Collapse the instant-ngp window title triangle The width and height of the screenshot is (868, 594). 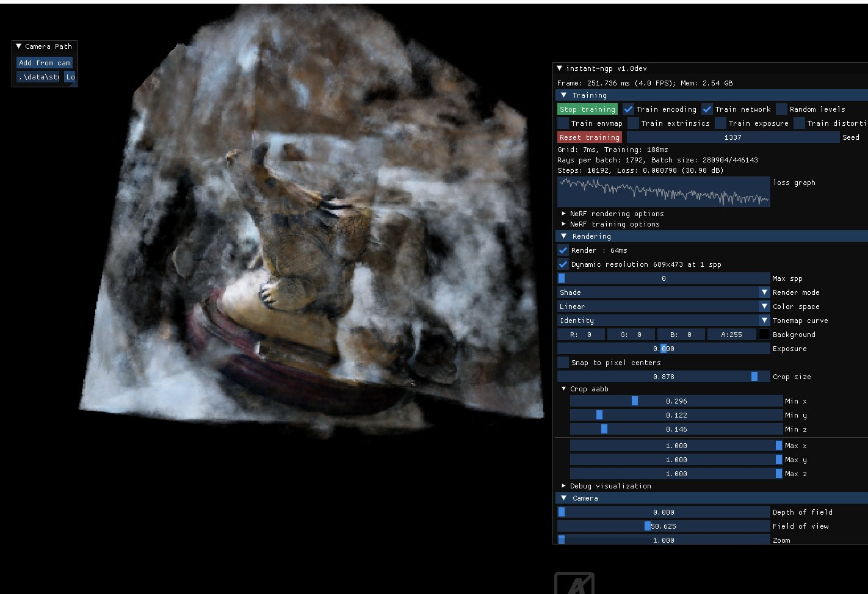pyautogui.click(x=560, y=68)
